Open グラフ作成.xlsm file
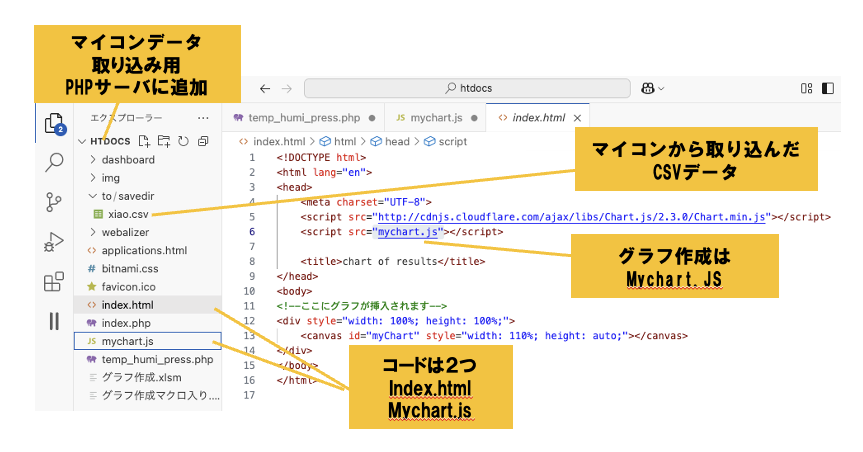 point(141,378)
